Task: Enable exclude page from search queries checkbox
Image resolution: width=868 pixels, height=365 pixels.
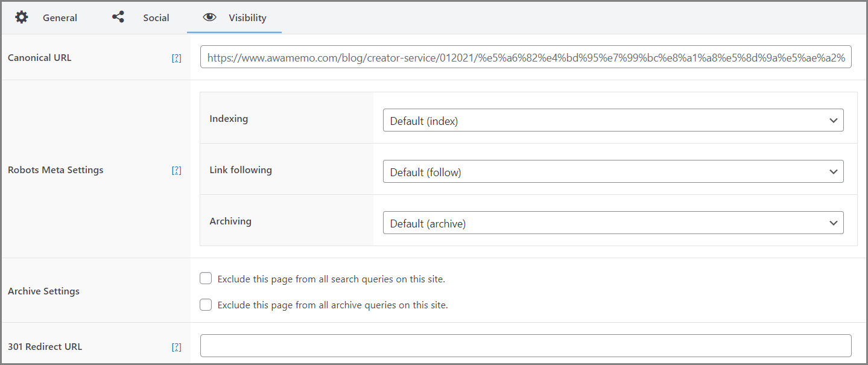Action: tap(206, 279)
